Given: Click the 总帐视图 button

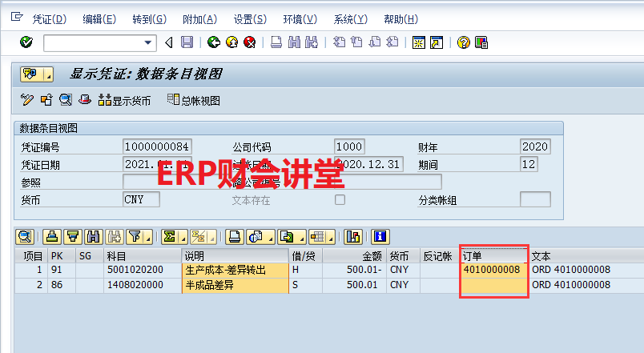Looking at the screenshot, I should 193,100.
